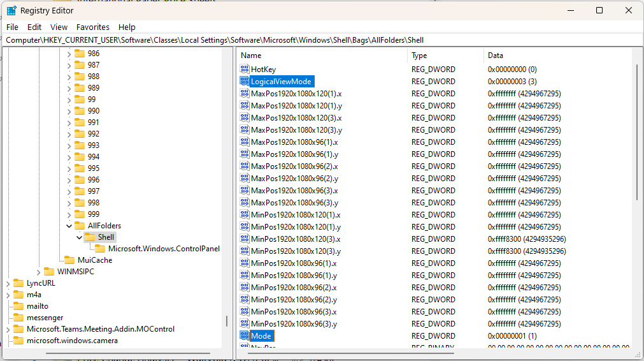The width and height of the screenshot is (644, 361).
Task: Click the registry path address bar
Action: pyautogui.click(x=322, y=40)
